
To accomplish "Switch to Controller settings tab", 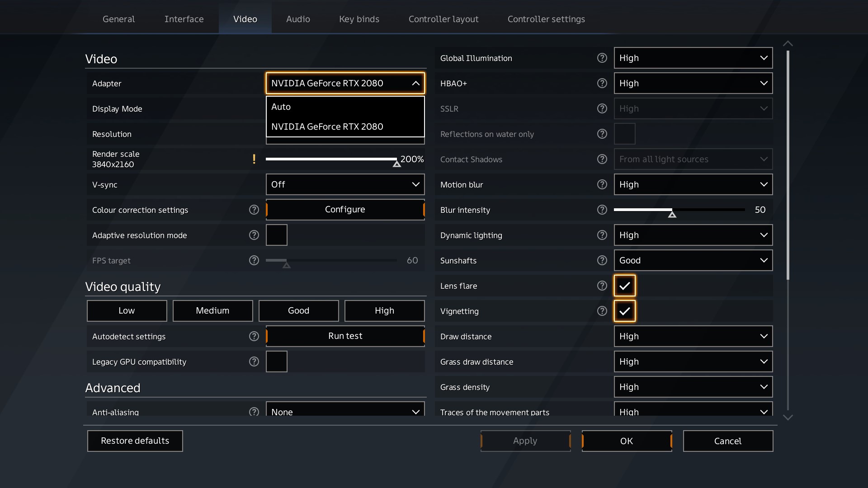I will click(x=546, y=19).
